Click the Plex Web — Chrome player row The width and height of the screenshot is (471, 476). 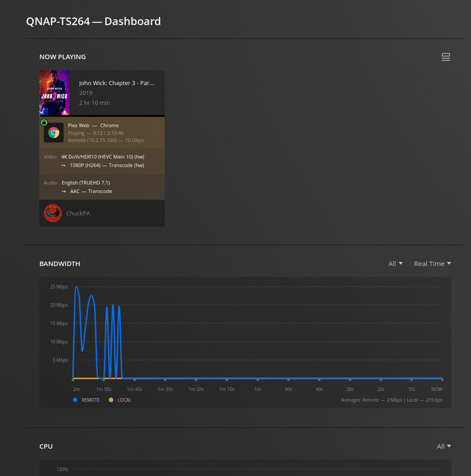pos(102,133)
